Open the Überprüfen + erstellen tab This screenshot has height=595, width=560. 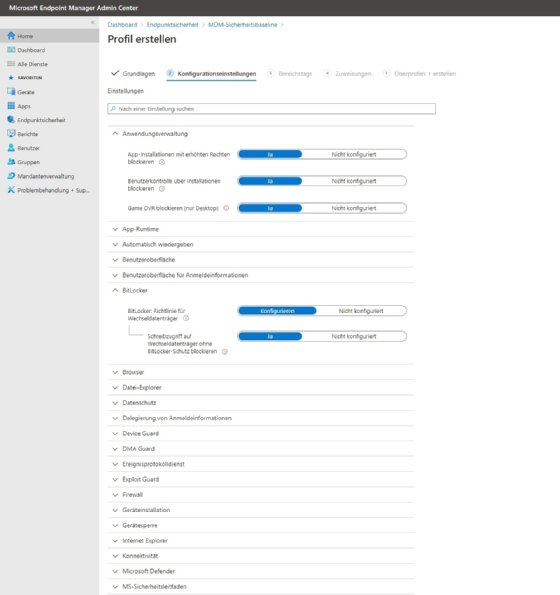click(x=419, y=73)
